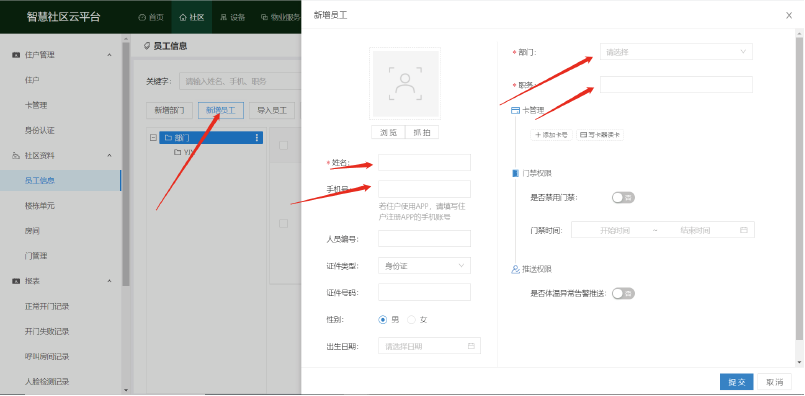
Task: Open the calendar icon in 出生日期 field
Action: tap(471, 346)
